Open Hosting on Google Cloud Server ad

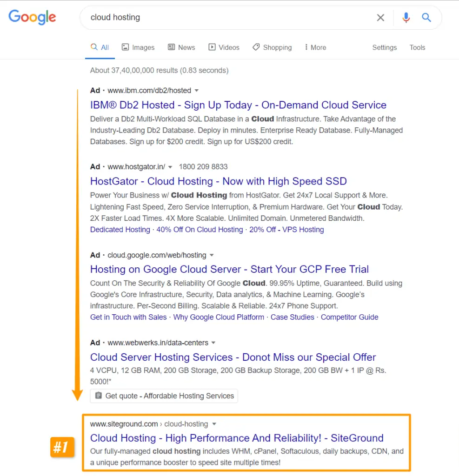[x=229, y=269]
